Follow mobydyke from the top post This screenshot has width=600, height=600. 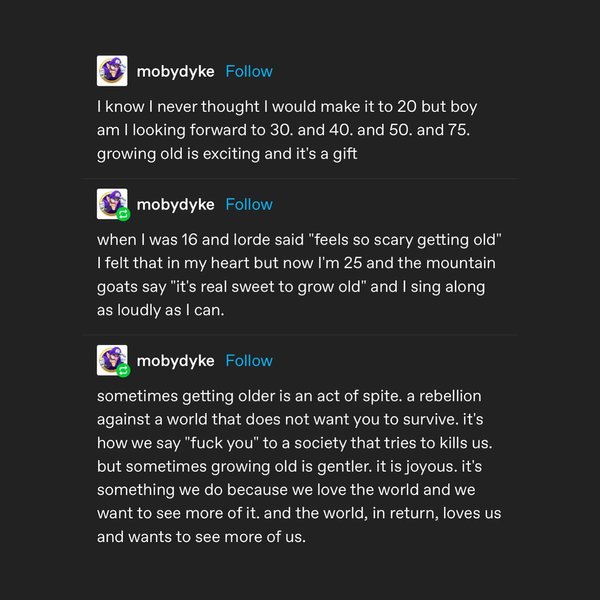249,71
